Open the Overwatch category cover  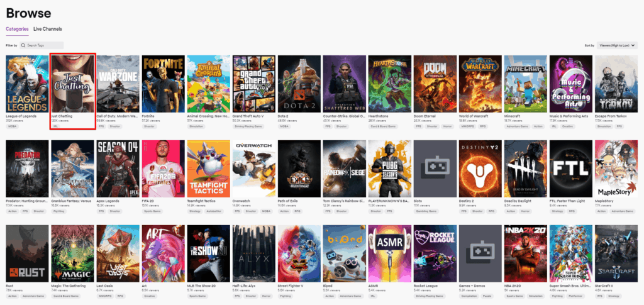(253, 169)
